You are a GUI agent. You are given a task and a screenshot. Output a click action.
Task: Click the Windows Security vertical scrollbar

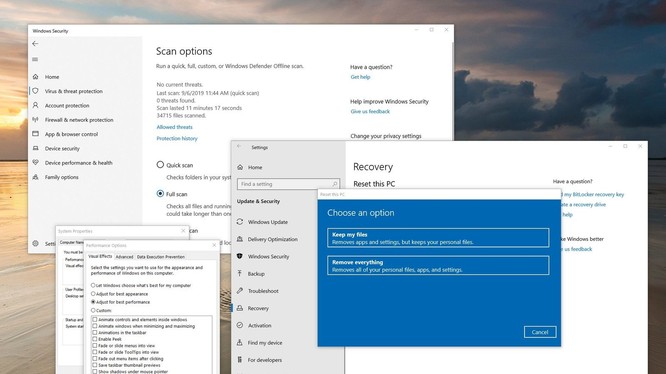pyautogui.click(x=452, y=89)
